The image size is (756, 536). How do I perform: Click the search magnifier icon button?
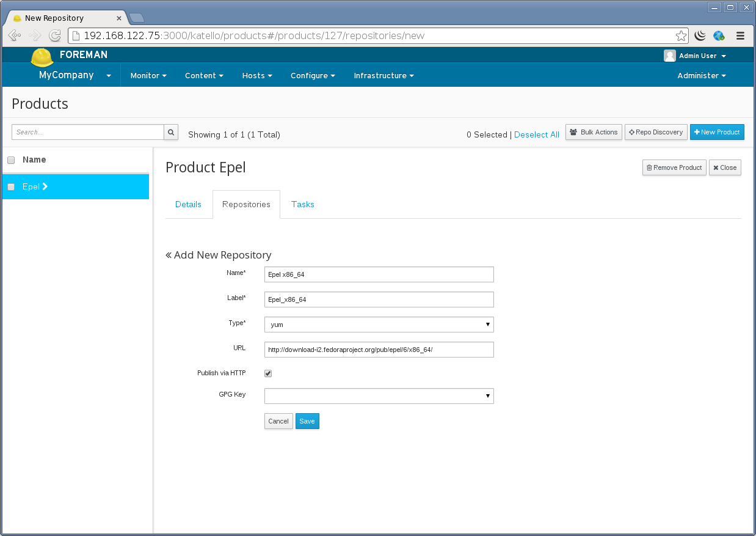(171, 132)
